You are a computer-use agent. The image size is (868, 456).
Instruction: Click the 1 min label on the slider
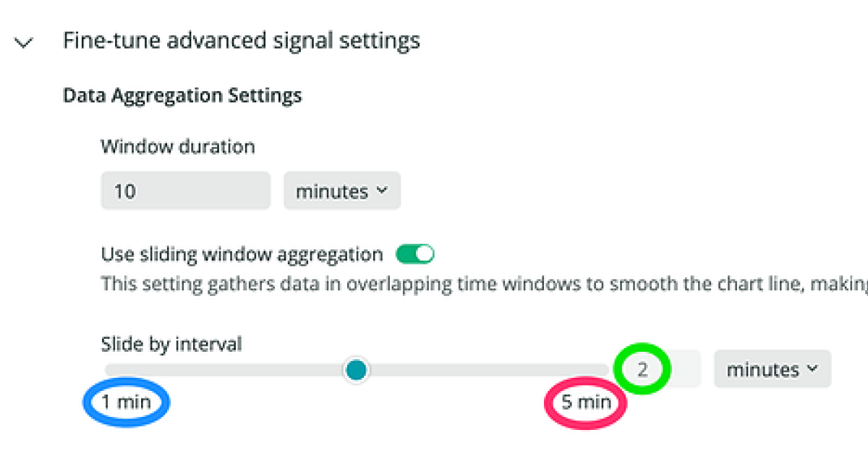coord(126,402)
